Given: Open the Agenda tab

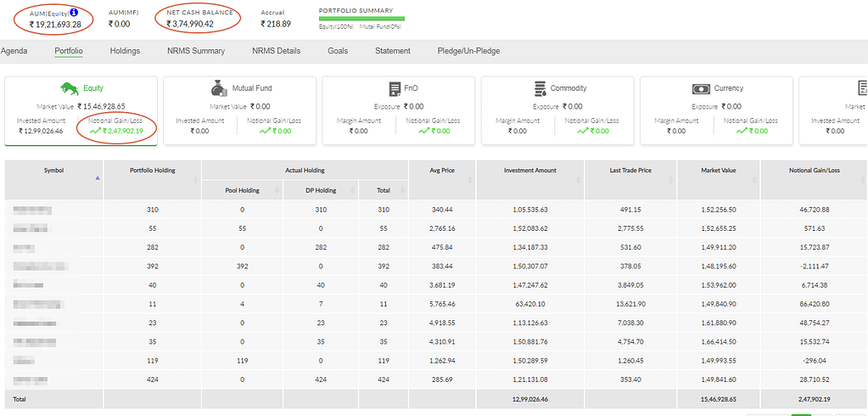Looking at the screenshot, I should click(14, 51).
